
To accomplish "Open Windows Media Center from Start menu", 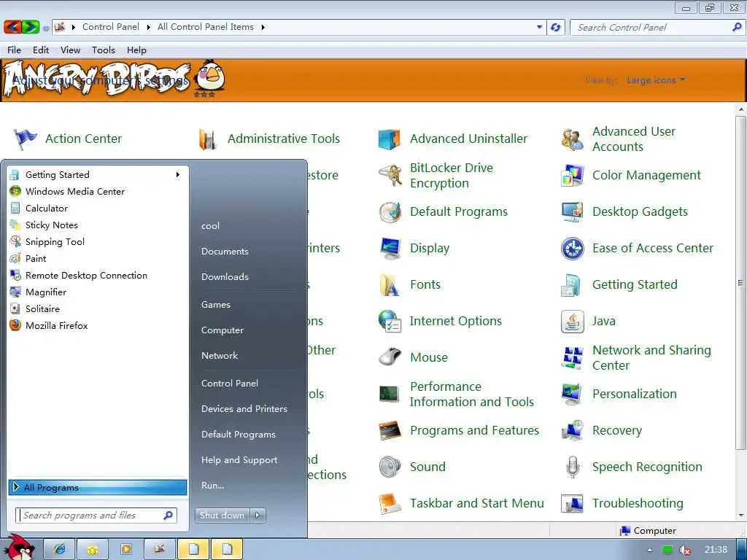I will click(x=98, y=192).
